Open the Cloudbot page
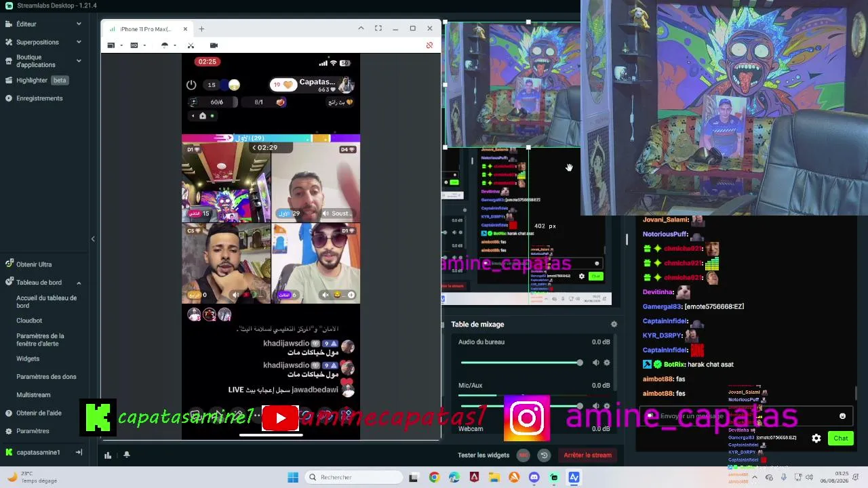The height and width of the screenshot is (488, 868). pos(29,321)
